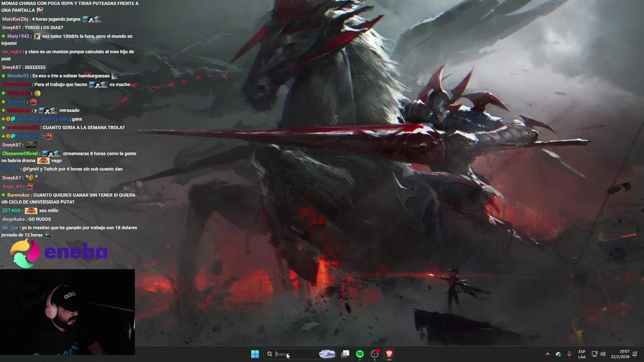Image resolution: width=644 pixels, height=362 pixels.
Task: Click the username Mr_Zyx in chat
Action: pos(10,228)
